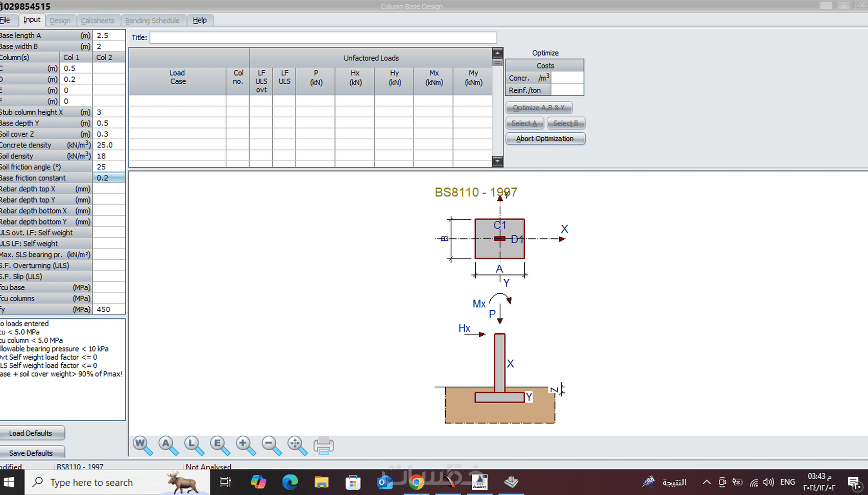Click Abort Optimization
The height and width of the screenshot is (495, 868).
pyautogui.click(x=545, y=139)
